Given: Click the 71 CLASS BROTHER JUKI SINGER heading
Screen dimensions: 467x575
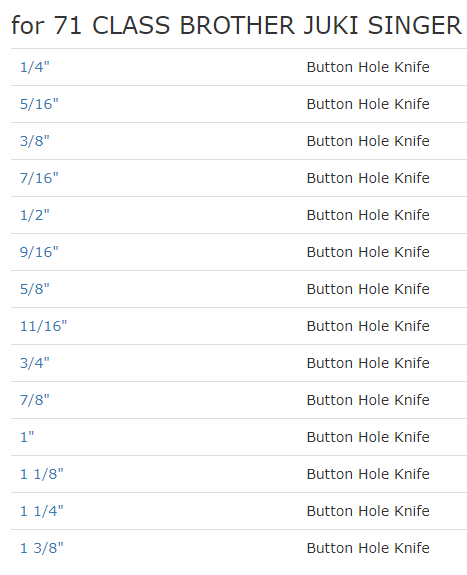Looking at the screenshot, I should [237, 26].
